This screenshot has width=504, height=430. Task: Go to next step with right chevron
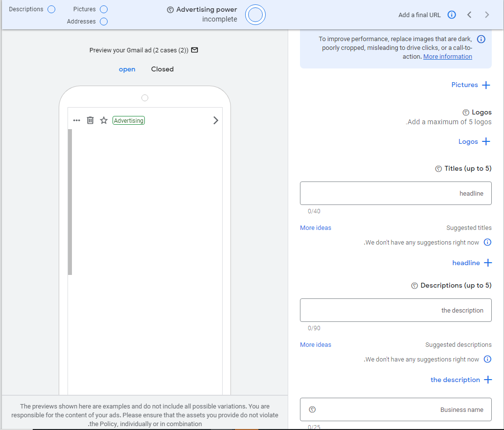coord(487,15)
